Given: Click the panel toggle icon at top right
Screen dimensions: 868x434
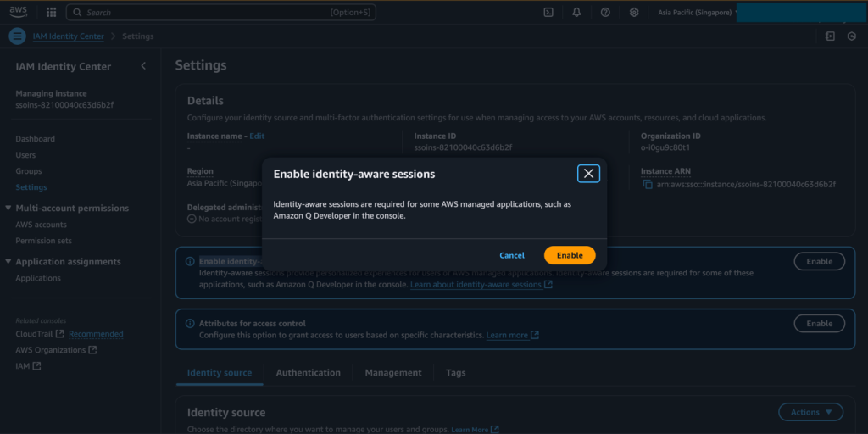Looking at the screenshot, I should pos(830,36).
